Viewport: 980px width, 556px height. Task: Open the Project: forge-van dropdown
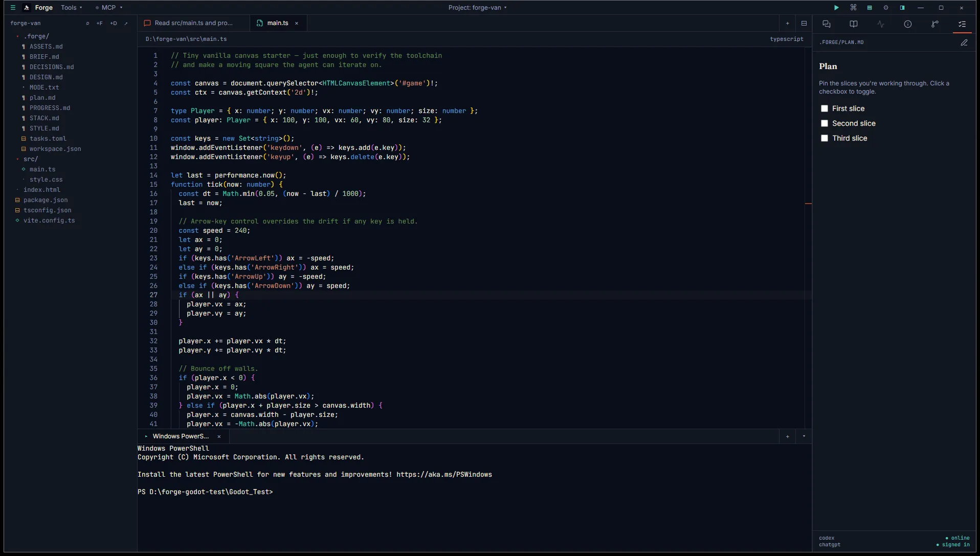pos(478,8)
